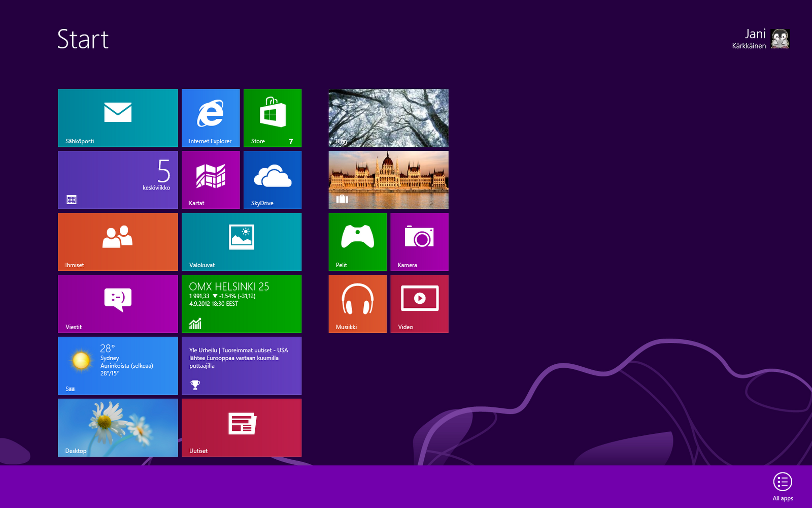Open the travel tile showing the parliament building
812x508 pixels.
[x=389, y=180]
